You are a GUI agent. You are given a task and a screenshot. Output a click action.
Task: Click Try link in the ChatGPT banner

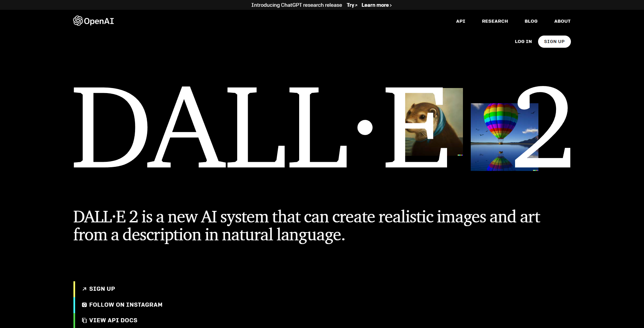click(352, 5)
